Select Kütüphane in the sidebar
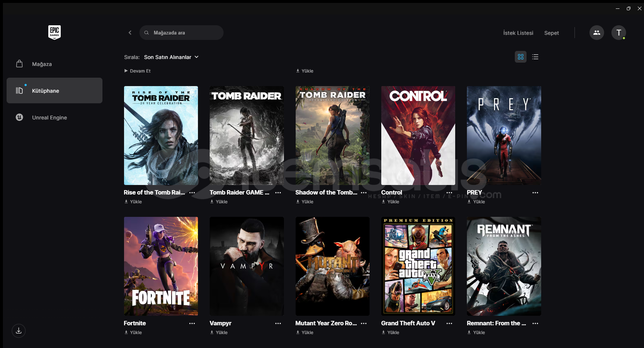This screenshot has width=644, height=348. coord(55,90)
